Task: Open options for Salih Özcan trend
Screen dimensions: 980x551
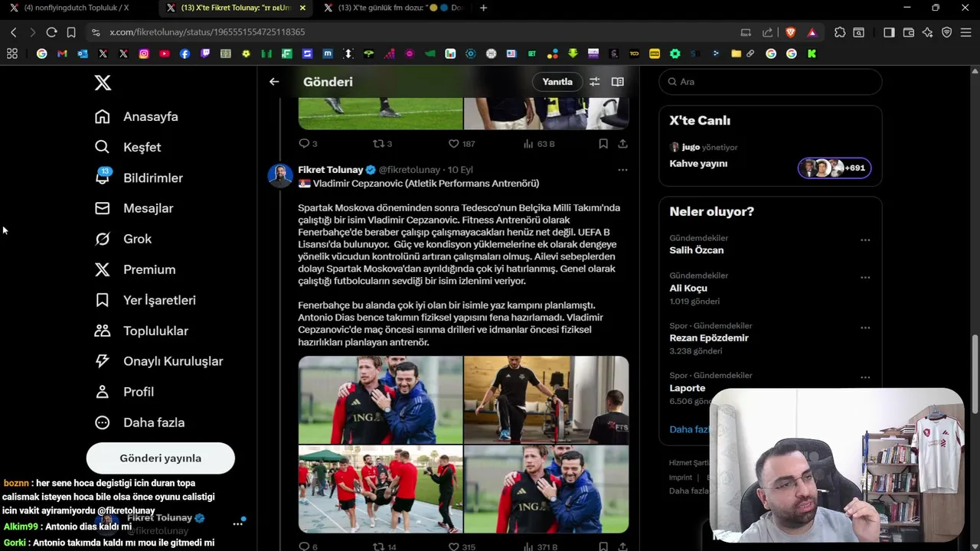Action: pyautogui.click(x=865, y=240)
